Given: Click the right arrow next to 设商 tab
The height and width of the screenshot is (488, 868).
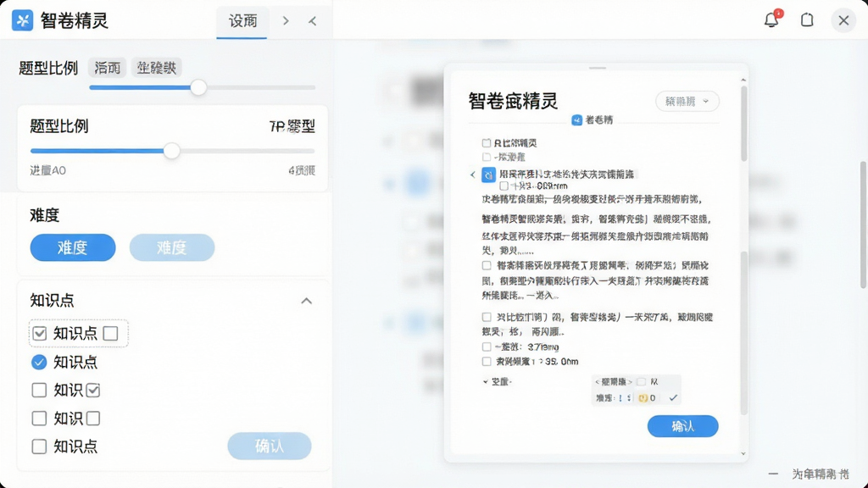Looking at the screenshot, I should (286, 21).
